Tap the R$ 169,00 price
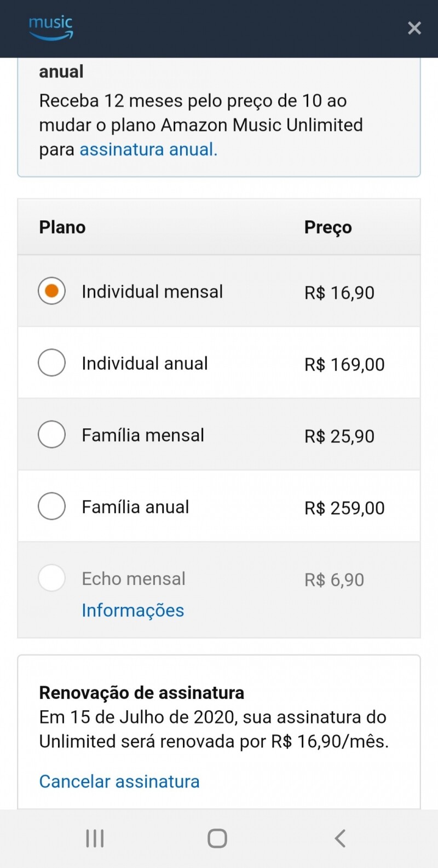438x868 pixels. click(344, 364)
